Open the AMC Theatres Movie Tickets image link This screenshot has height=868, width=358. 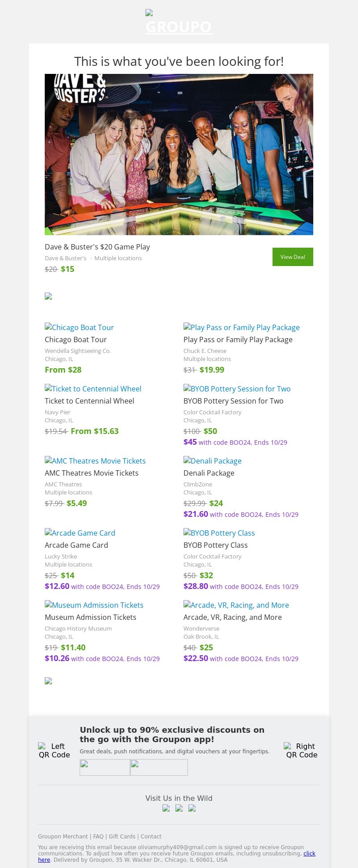click(x=95, y=461)
